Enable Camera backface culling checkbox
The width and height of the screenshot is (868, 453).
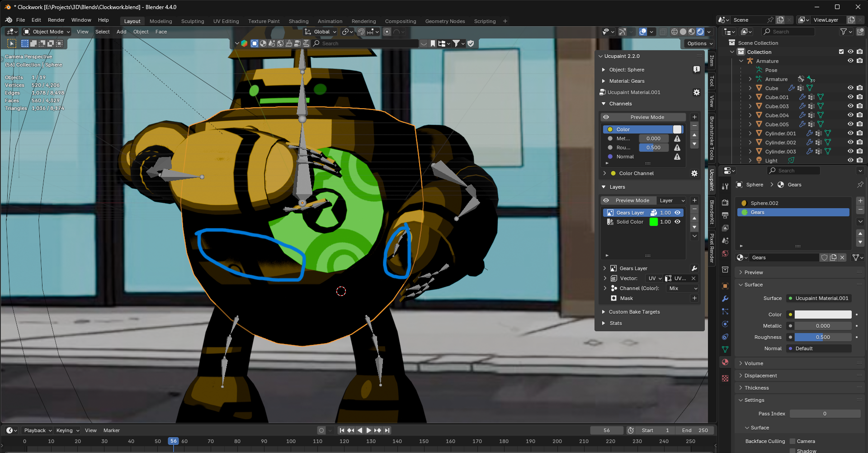(793, 441)
